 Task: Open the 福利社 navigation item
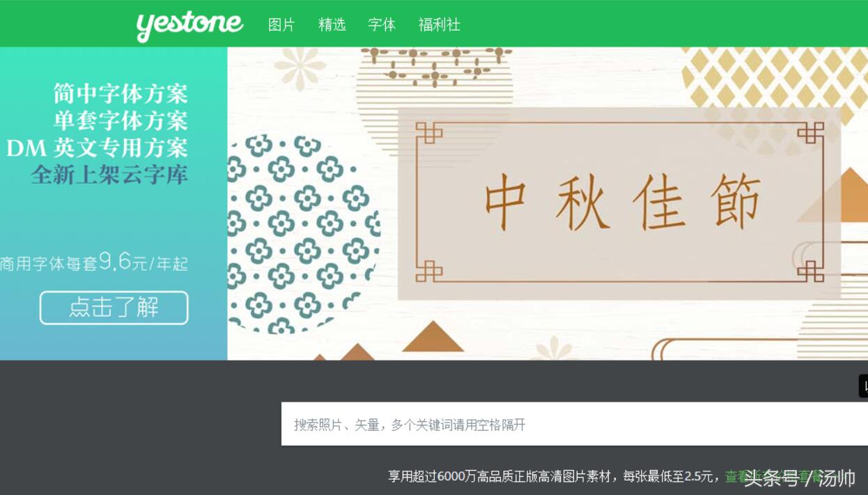(440, 25)
